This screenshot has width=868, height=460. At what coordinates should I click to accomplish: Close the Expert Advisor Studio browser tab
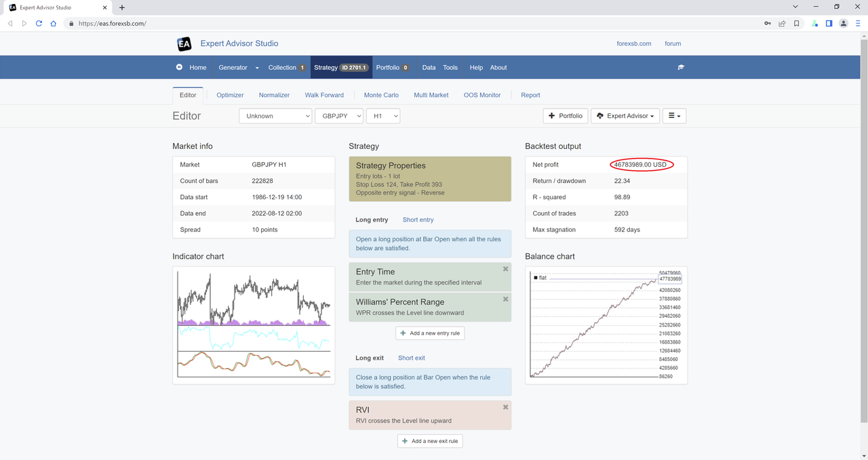click(x=104, y=7)
